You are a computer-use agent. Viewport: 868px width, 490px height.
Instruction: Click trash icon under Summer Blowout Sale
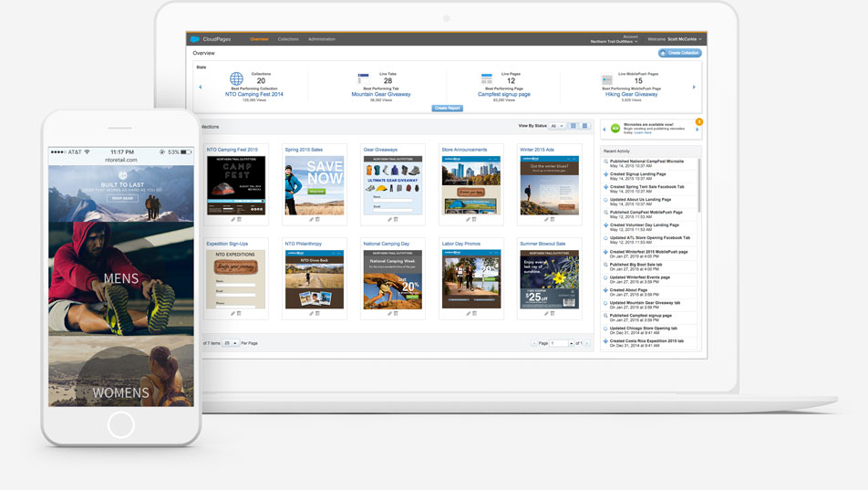pyautogui.click(x=553, y=313)
